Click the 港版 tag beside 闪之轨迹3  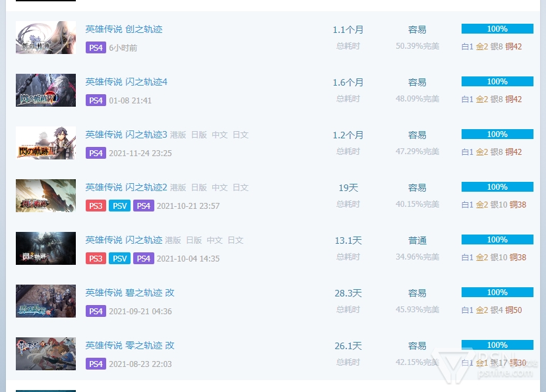tap(178, 135)
